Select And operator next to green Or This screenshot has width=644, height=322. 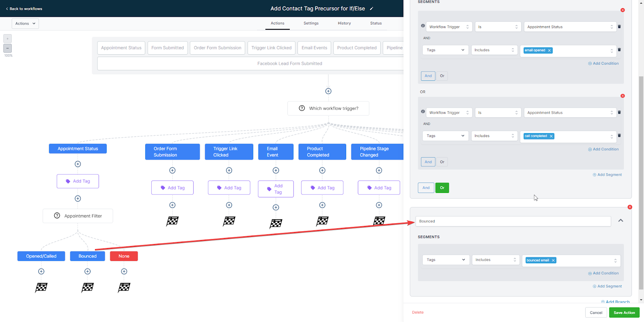tap(426, 188)
